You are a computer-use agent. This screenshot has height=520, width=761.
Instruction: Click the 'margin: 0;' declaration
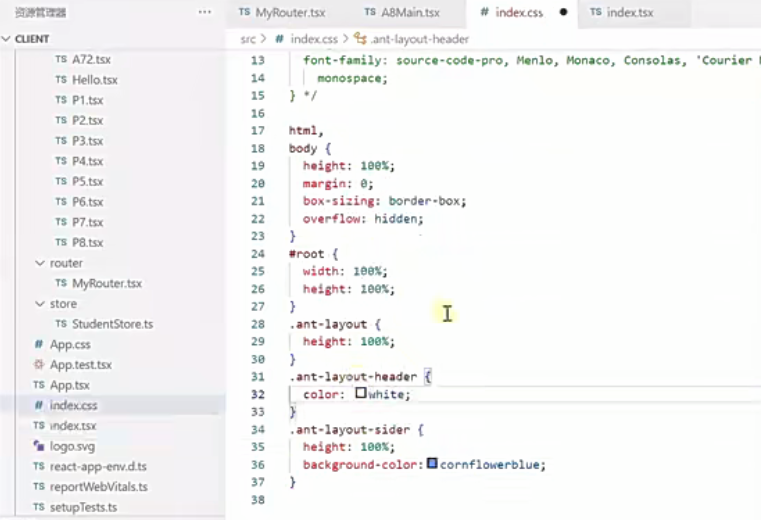[338, 184]
